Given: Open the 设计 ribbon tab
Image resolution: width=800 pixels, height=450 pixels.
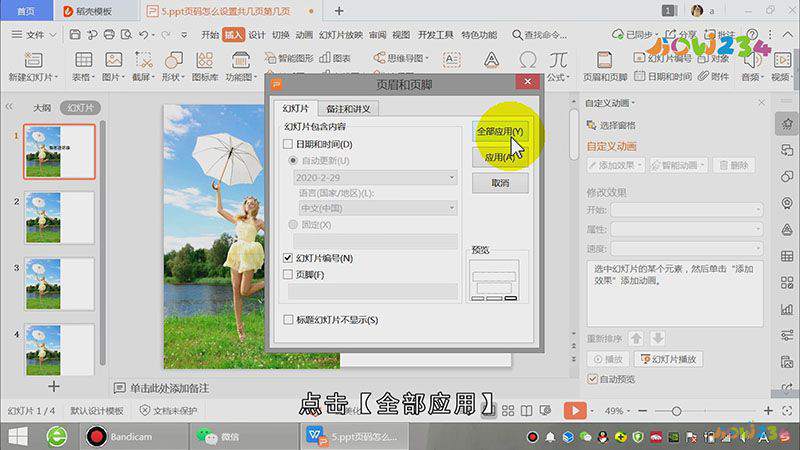Looking at the screenshot, I should click(257, 35).
